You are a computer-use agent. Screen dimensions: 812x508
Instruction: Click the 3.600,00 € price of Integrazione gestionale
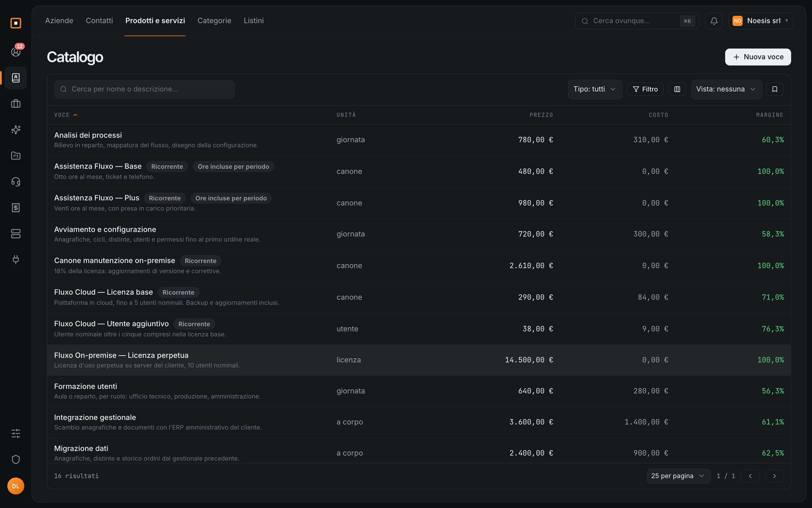(531, 422)
